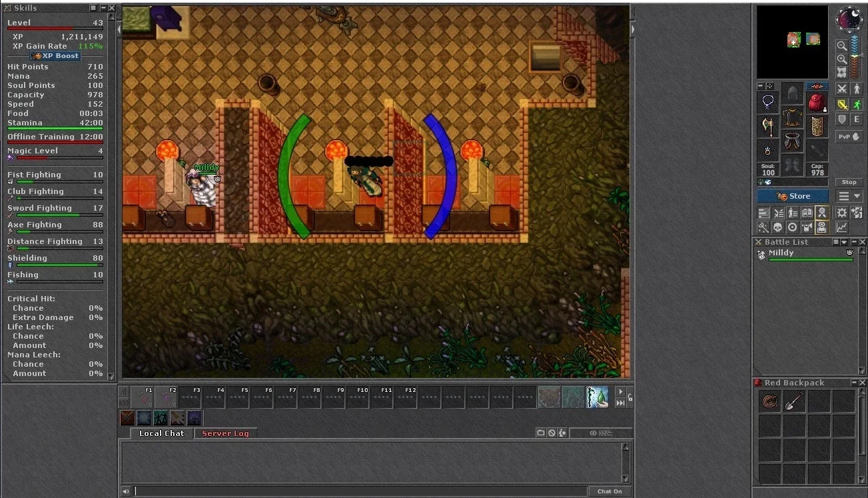Image resolution: width=868 pixels, height=498 pixels.
Task: Toggle the Chat On button
Action: click(x=609, y=491)
